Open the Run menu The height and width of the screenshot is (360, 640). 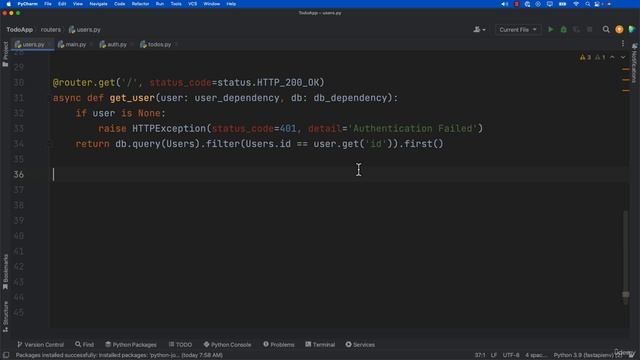[160, 4]
